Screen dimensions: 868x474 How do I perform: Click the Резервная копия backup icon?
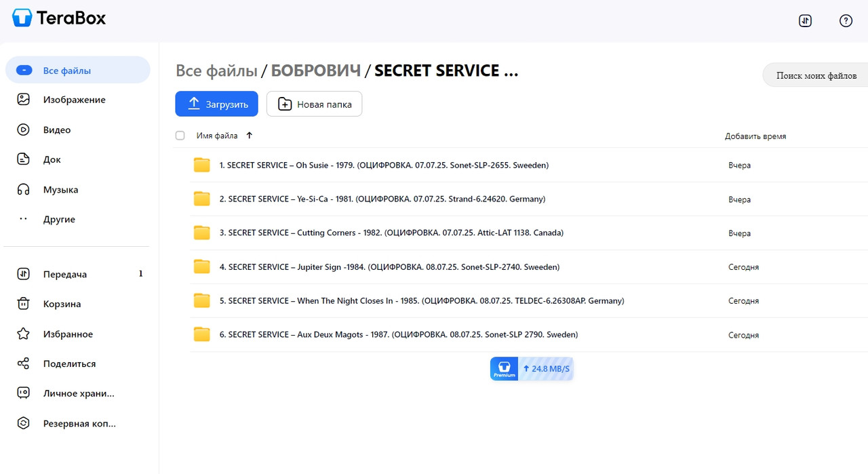(24, 423)
